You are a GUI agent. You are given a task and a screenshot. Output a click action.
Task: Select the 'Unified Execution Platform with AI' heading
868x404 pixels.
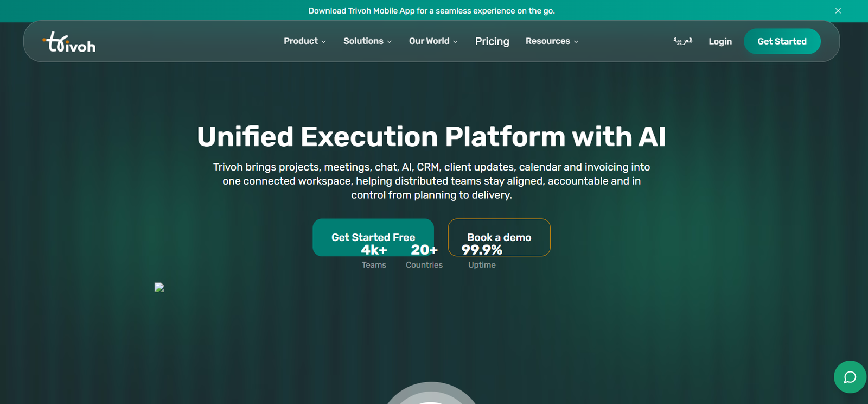tap(431, 136)
